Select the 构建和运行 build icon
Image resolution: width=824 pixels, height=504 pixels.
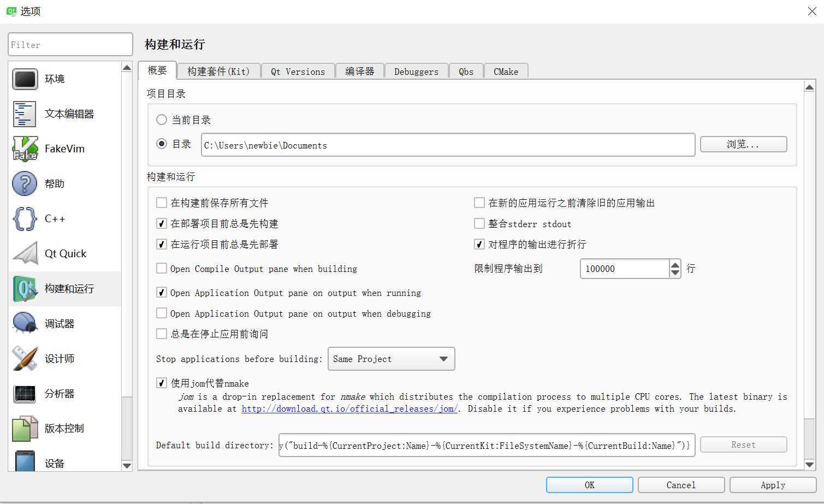(25, 289)
